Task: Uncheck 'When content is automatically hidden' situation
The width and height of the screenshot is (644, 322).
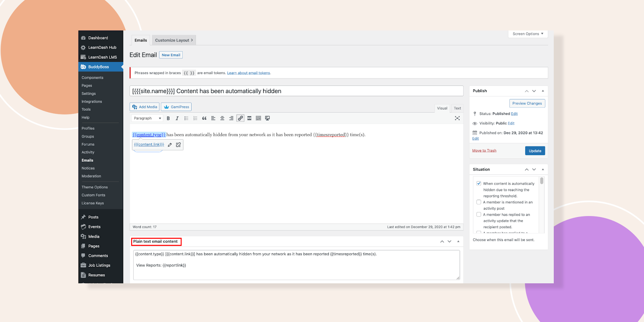Action: tap(479, 184)
